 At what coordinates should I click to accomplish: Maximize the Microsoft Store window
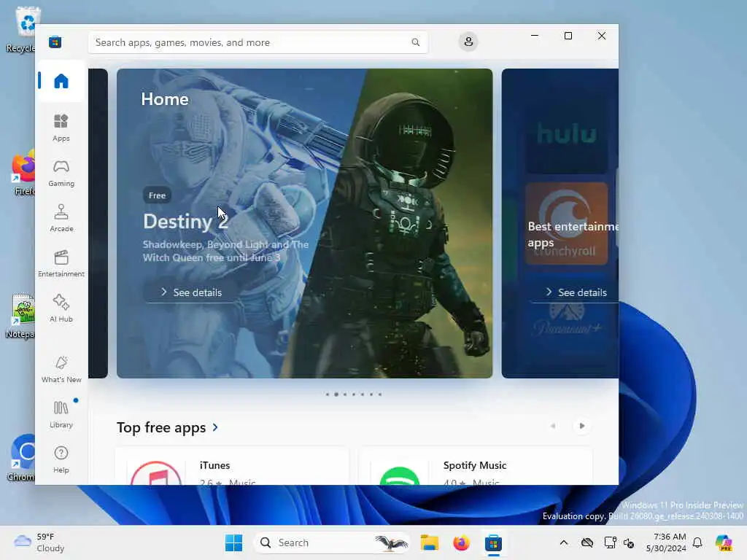[568, 36]
